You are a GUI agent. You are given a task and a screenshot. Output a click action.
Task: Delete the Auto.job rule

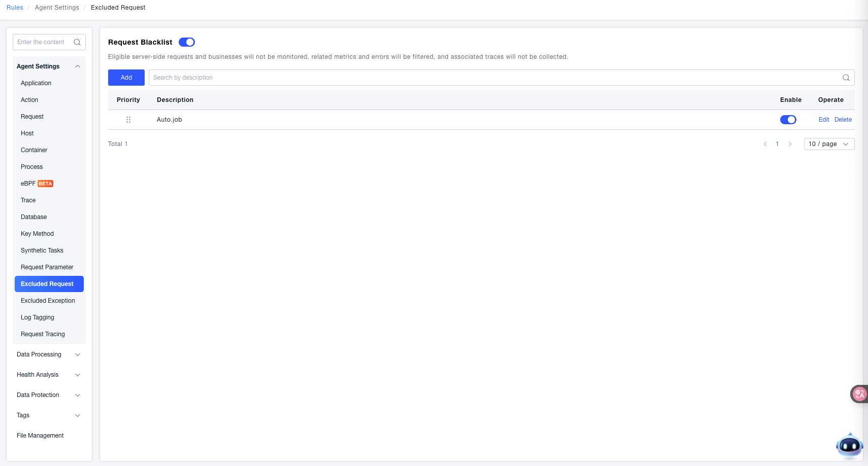(x=843, y=120)
